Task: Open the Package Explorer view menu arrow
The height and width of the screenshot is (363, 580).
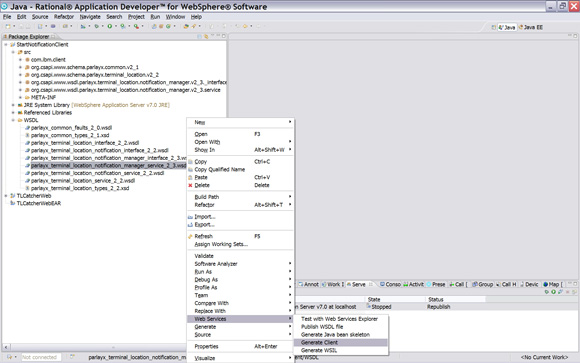Action: [x=212, y=36]
